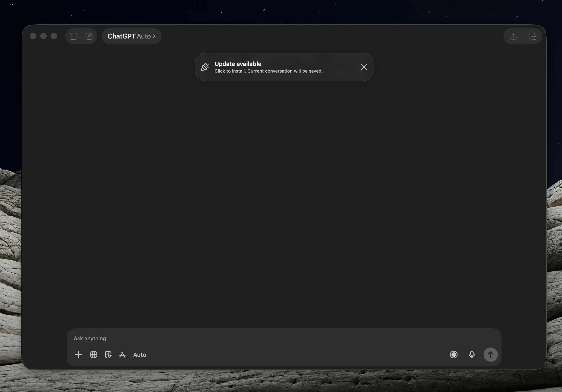This screenshot has width=562, height=392.
Task: Open the Auto mode picker in composer
Action: tap(140, 355)
